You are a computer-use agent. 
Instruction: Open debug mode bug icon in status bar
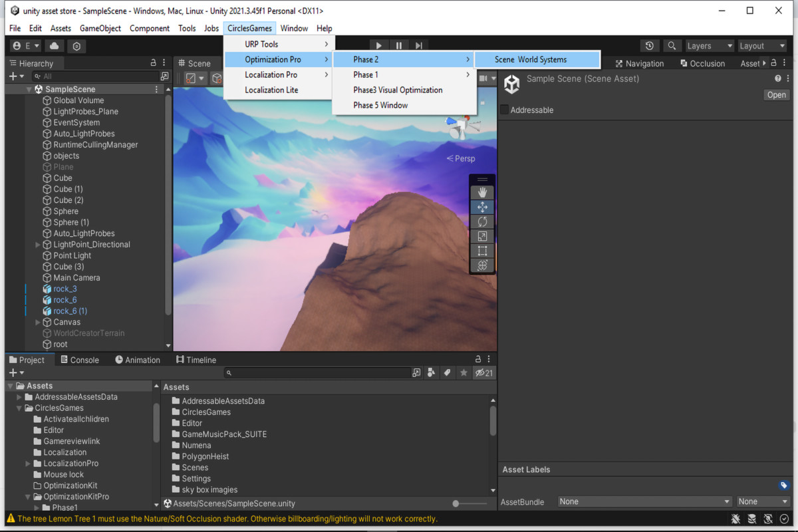735,519
